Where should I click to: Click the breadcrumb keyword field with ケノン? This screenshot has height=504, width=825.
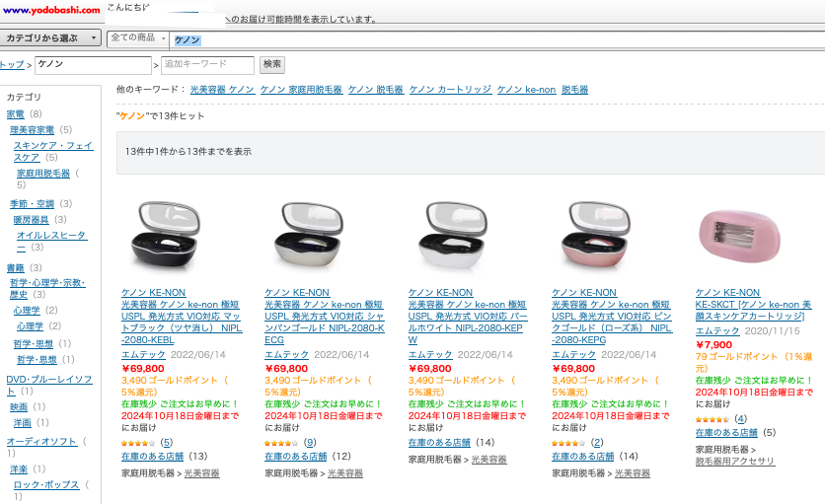[x=93, y=65]
